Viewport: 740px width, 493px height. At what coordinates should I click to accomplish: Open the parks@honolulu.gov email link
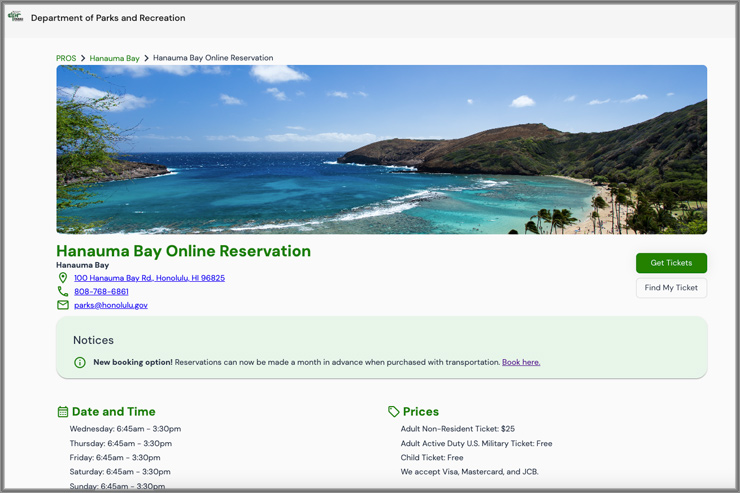click(111, 305)
